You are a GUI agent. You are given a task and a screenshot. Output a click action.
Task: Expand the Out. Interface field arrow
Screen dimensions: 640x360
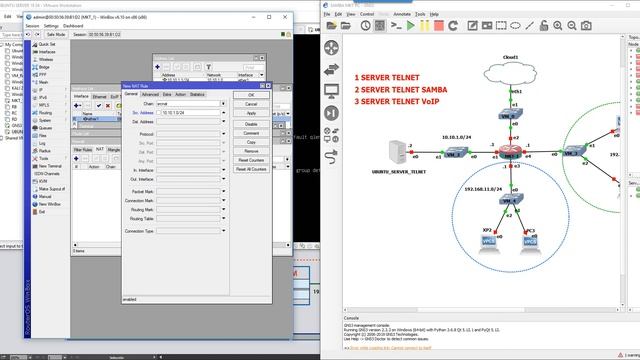click(223, 179)
